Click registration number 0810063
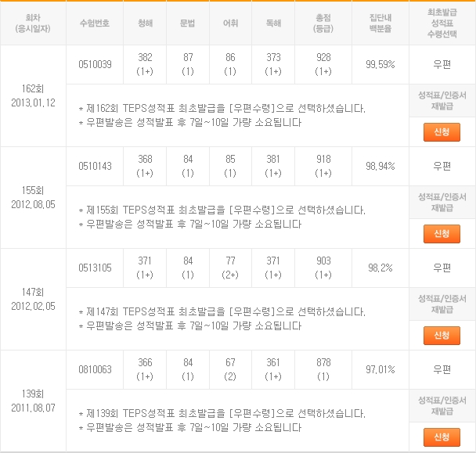The width and height of the screenshot is (476, 453). click(x=96, y=369)
